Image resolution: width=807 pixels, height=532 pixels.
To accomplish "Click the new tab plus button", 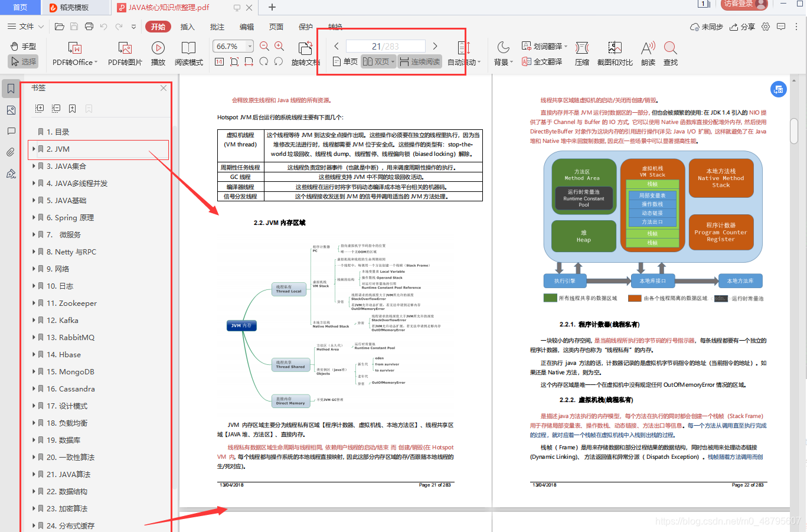I will 272,7.
